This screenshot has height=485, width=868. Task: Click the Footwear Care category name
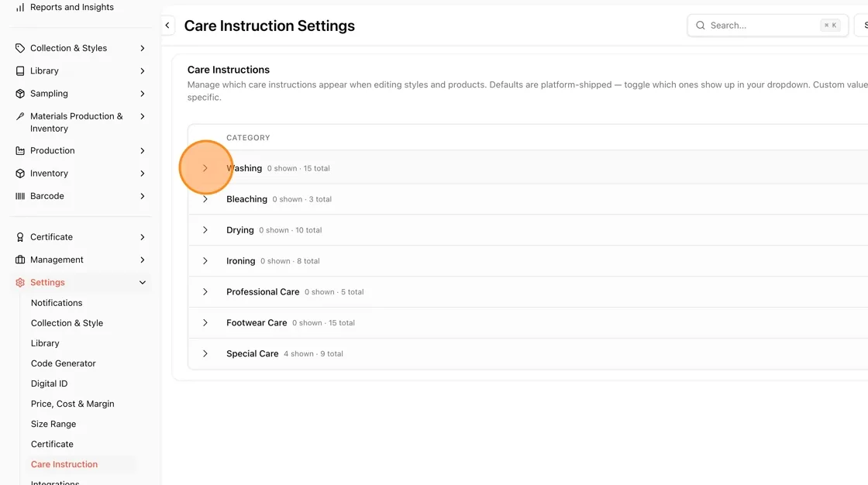click(x=257, y=323)
